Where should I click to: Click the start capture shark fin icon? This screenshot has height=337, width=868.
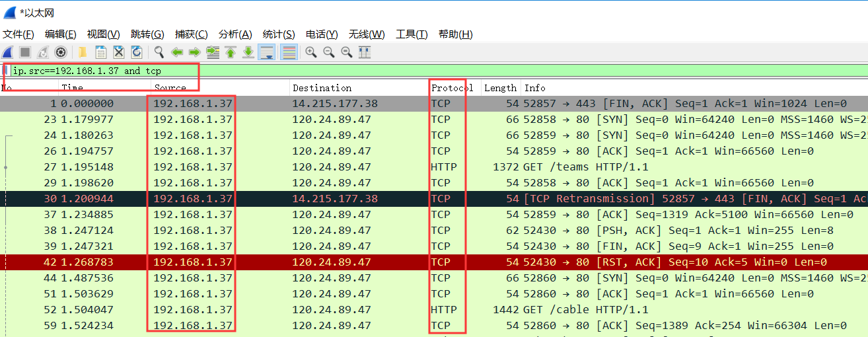[8, 52]
